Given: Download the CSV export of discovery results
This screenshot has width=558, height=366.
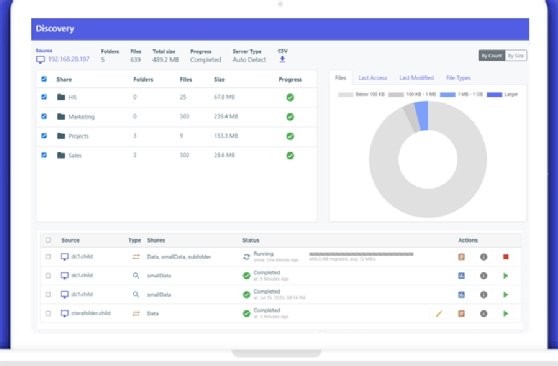Looking at the screenshot, I should tap(282, 59).
